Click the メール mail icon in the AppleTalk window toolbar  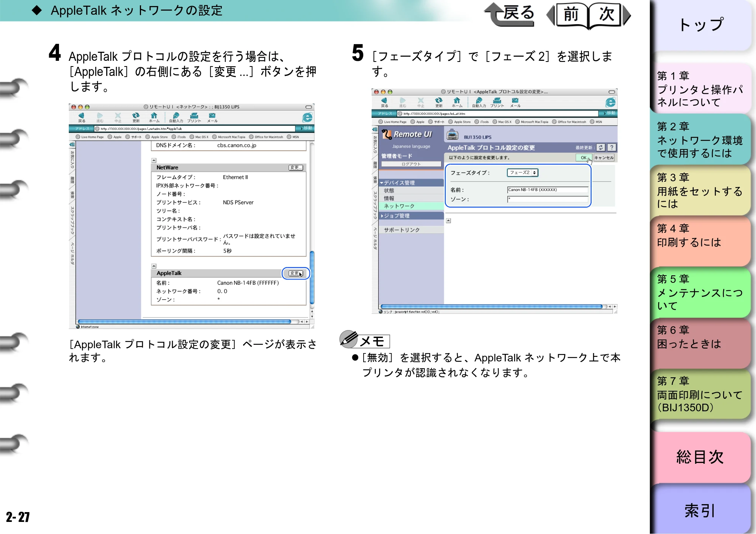click(515, 102)
